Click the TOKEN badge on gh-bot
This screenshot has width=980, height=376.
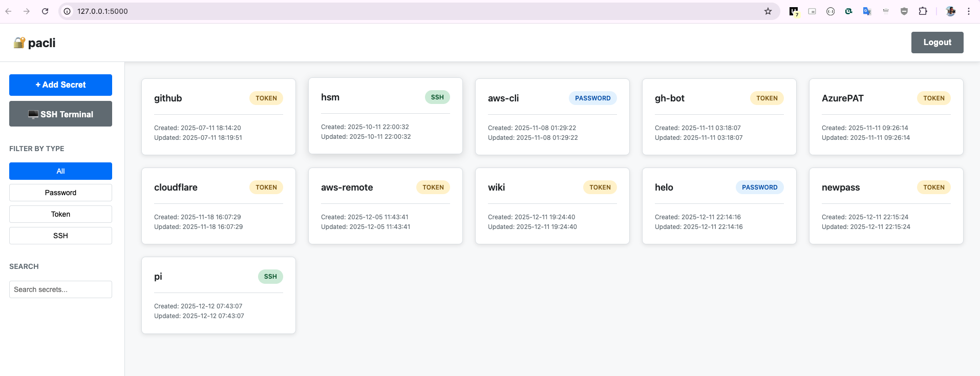767,98
